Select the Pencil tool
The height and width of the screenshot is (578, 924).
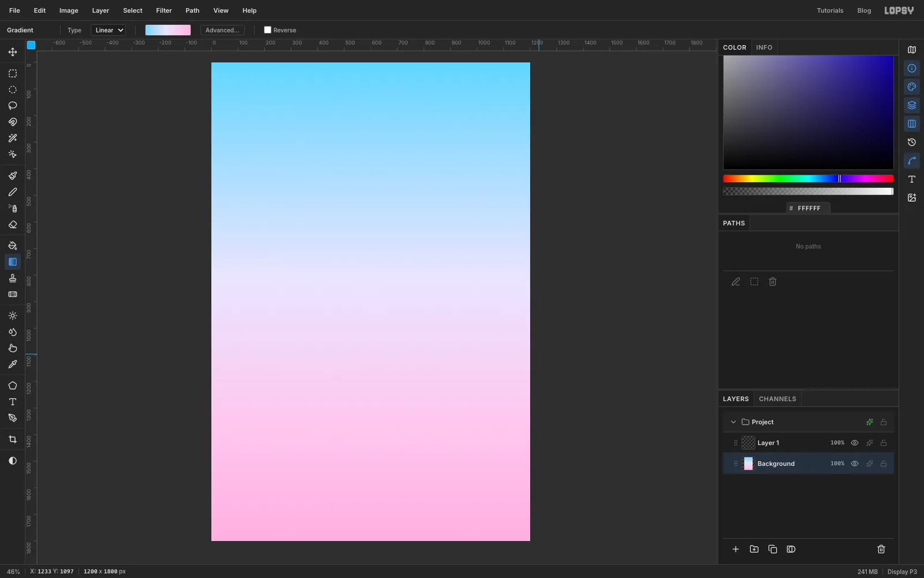coord(13,192)
